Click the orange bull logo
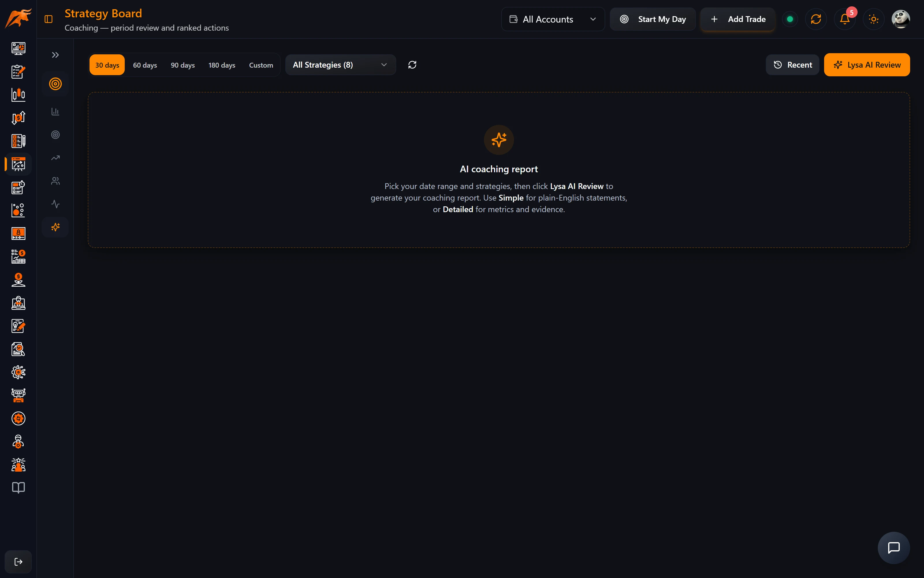The width and height of the screenshot is (924, 578). tap(18, 18)
